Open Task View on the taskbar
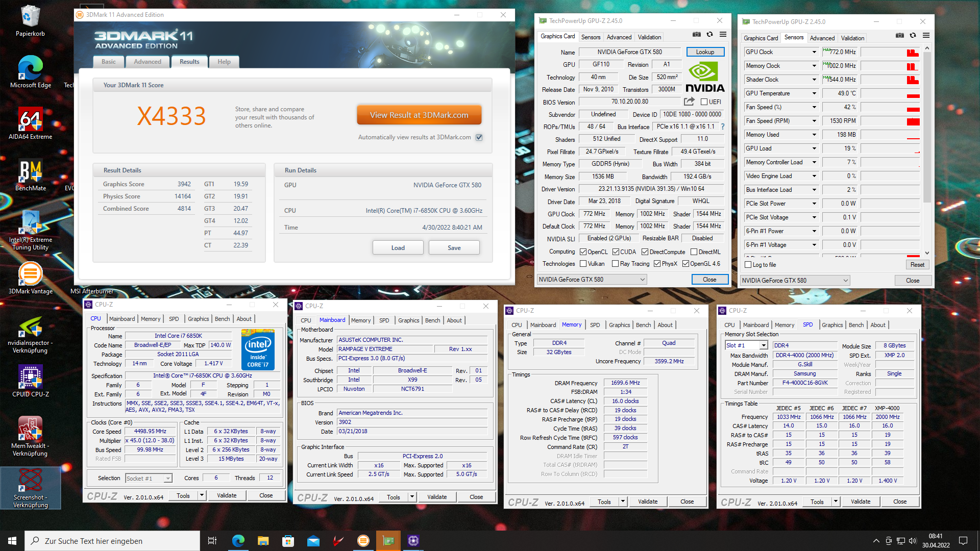Image resolution: width=980 pixels, height=551 pixels. coord(212,541)
